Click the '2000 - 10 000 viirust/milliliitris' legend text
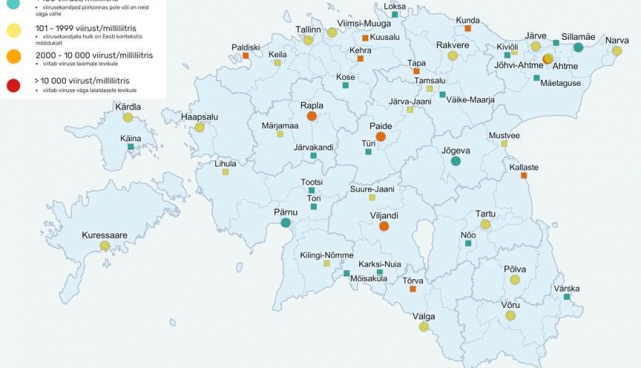 [x=94, y=55]
